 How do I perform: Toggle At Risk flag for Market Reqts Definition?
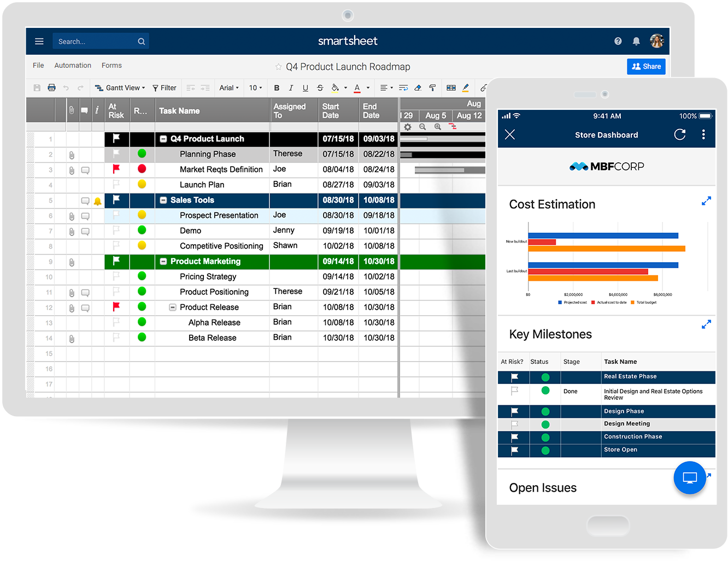click(116, 169)
